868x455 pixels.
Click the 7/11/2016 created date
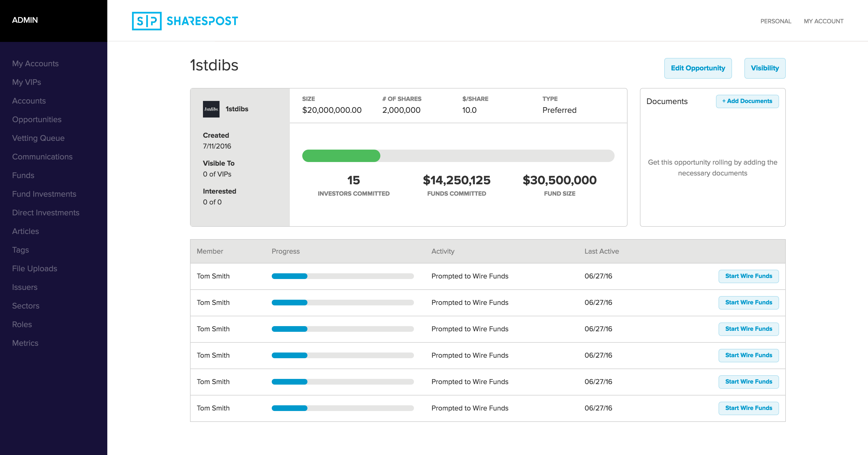217,146
